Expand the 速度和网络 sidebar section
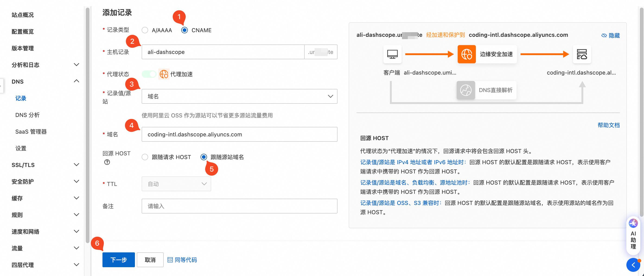Screen dimensions: 644x276 pos(77,232)
